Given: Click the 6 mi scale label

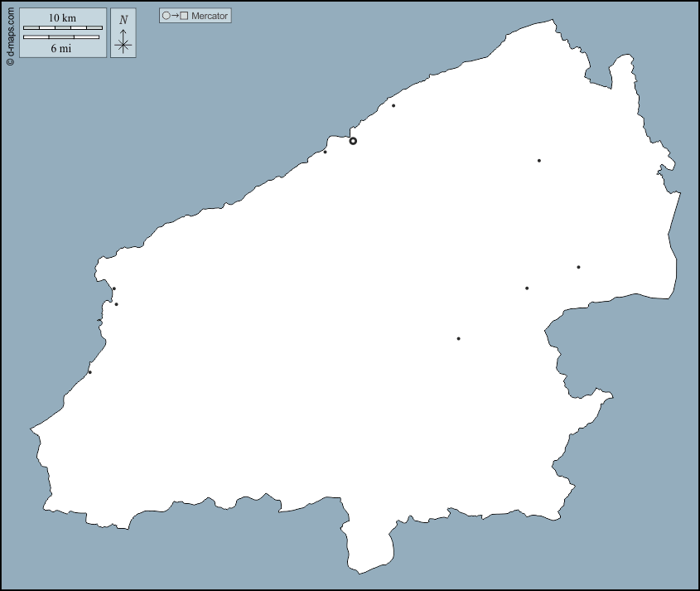Looking at the screenshot, I should (60, 48).
